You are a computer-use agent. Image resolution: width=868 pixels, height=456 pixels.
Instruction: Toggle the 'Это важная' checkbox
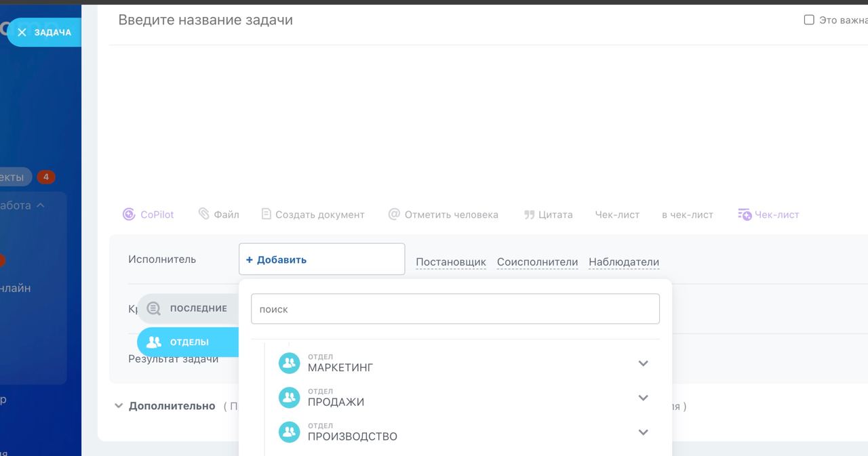coord(809,20)
